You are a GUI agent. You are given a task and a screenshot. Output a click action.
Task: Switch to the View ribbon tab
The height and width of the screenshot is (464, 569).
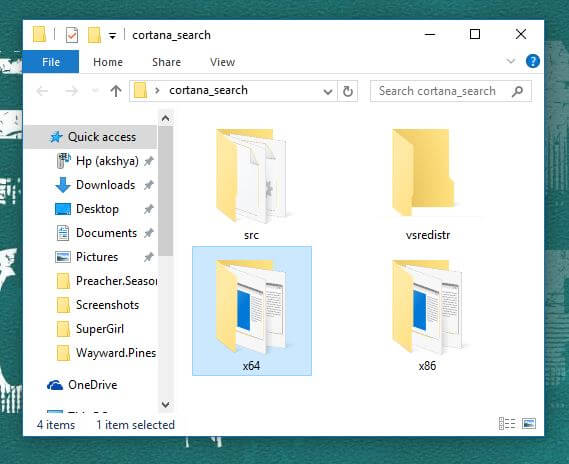coord(222,62)
